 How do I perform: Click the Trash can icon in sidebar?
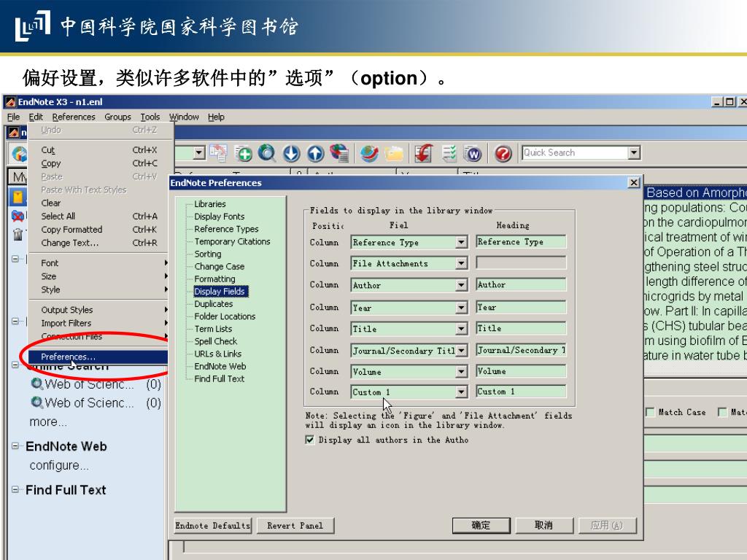18,234
